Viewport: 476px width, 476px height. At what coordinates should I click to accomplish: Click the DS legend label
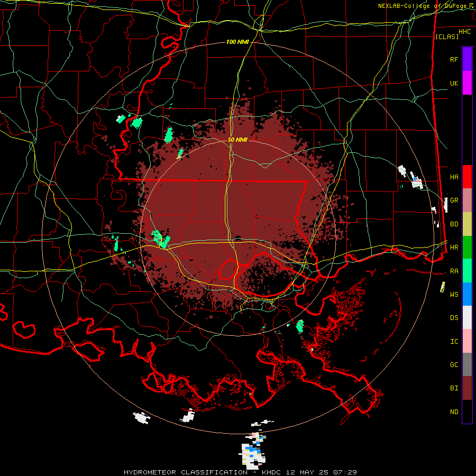(454, 318)
